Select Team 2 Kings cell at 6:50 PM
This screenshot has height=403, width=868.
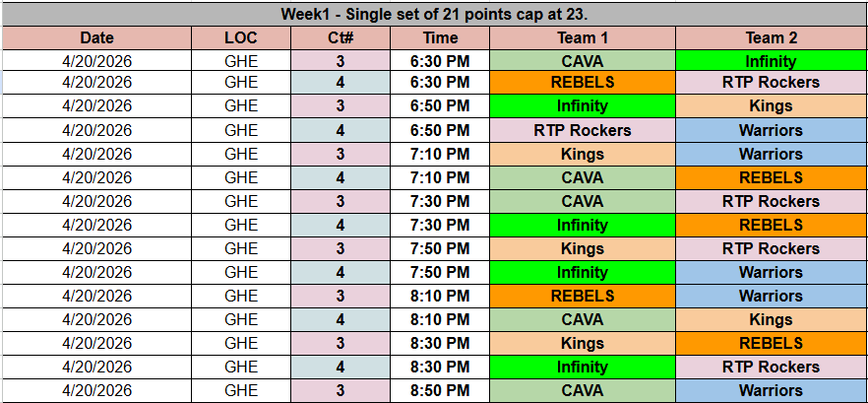click(771, 105)
